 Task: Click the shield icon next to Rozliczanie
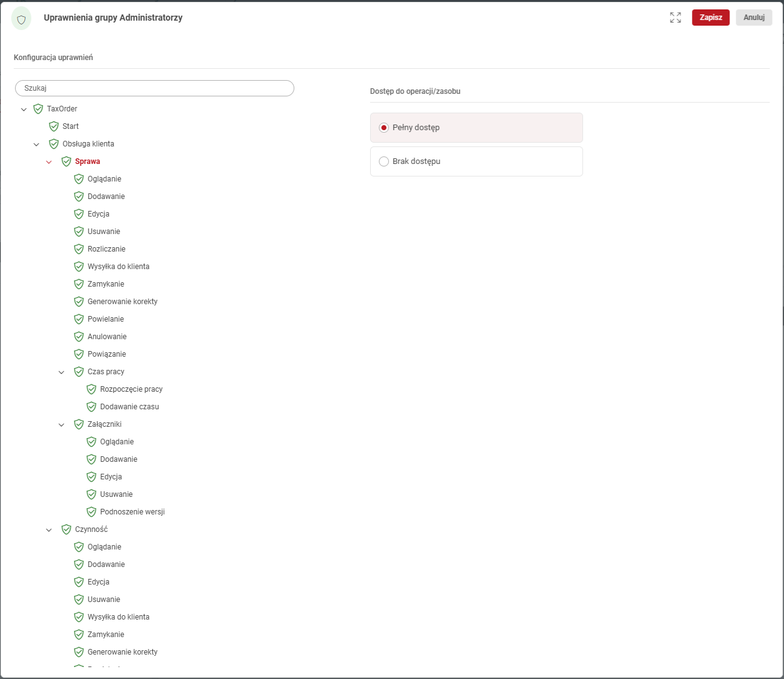[79, 249]
